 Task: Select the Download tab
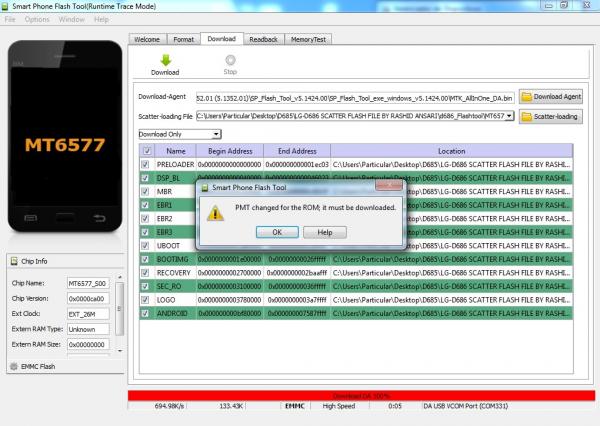pos(222,39)
